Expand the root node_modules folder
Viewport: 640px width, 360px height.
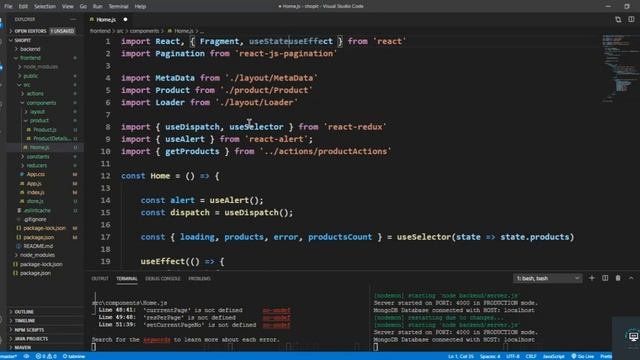point(37,255)
